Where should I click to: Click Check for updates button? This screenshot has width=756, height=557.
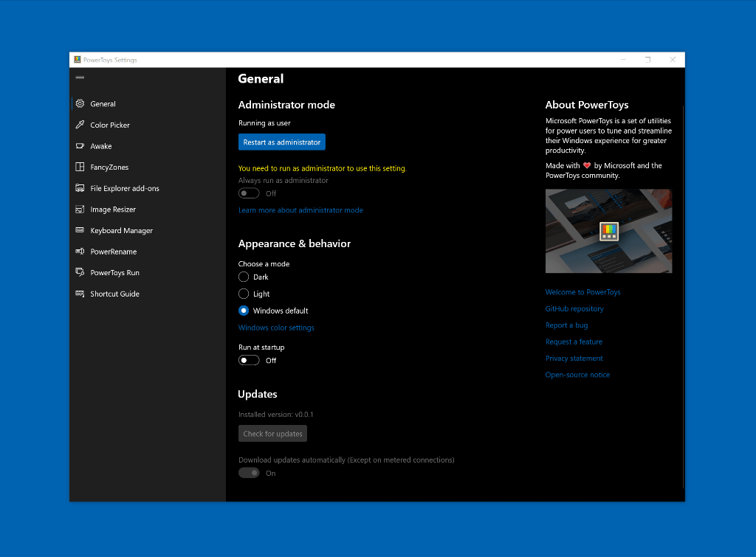point(273,434)
